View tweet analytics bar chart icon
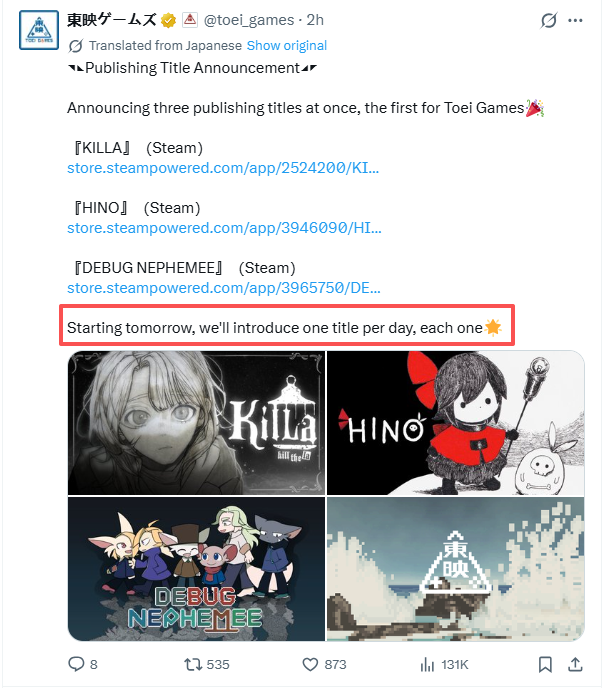The width and height of the screenshot is (603, 688). [427, 664]
